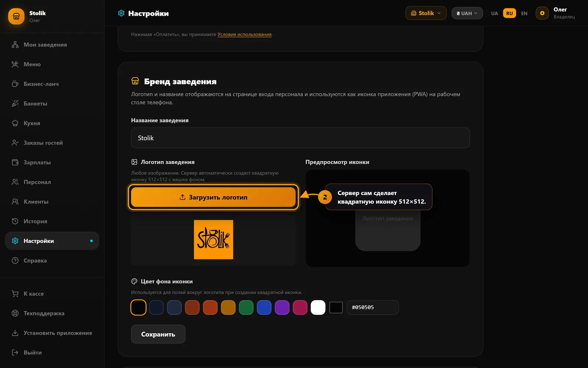Click the Кухня chef hat icon

15,123
